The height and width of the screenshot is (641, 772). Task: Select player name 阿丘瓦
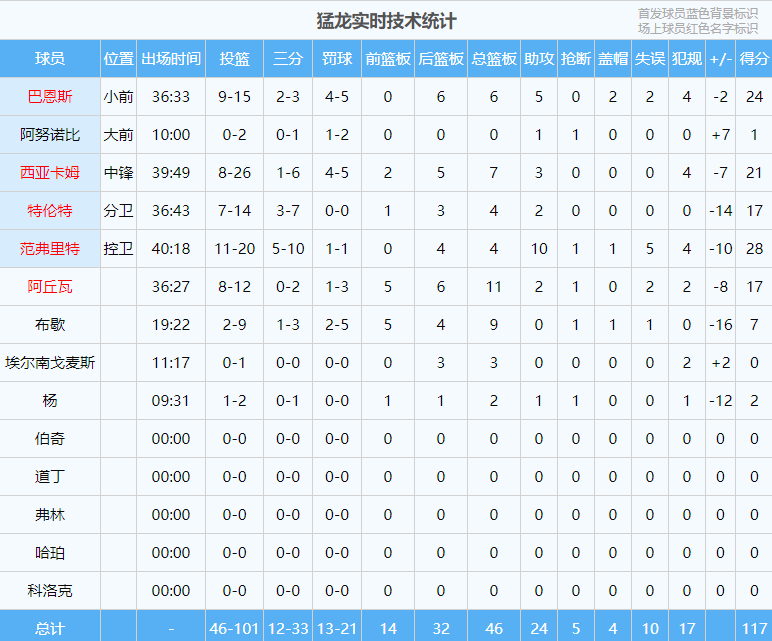click(x=50, y=286)
